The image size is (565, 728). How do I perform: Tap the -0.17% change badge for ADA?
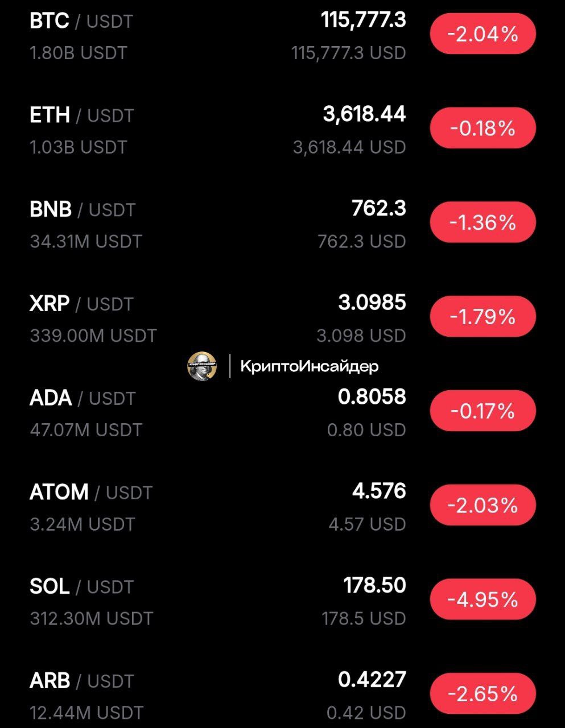point(482,411)
